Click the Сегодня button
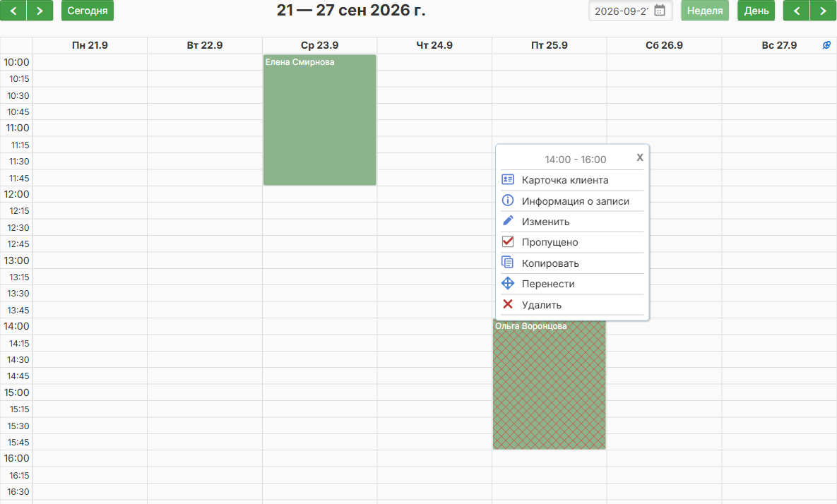837x504 pixels. [x=88, y=11]
